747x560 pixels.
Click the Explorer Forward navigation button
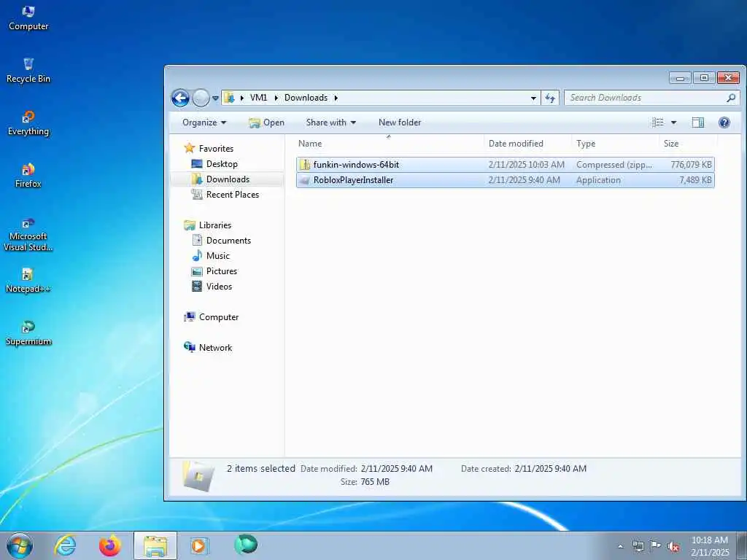(201, 98)
